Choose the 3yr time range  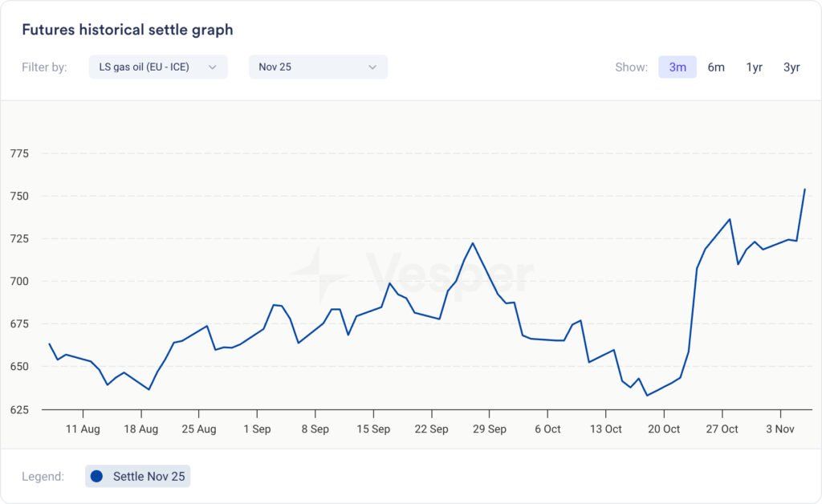791,67
